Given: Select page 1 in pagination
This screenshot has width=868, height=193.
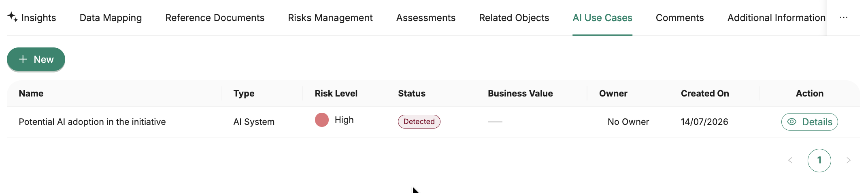Looking at the screenshot, I should point(819,160).
